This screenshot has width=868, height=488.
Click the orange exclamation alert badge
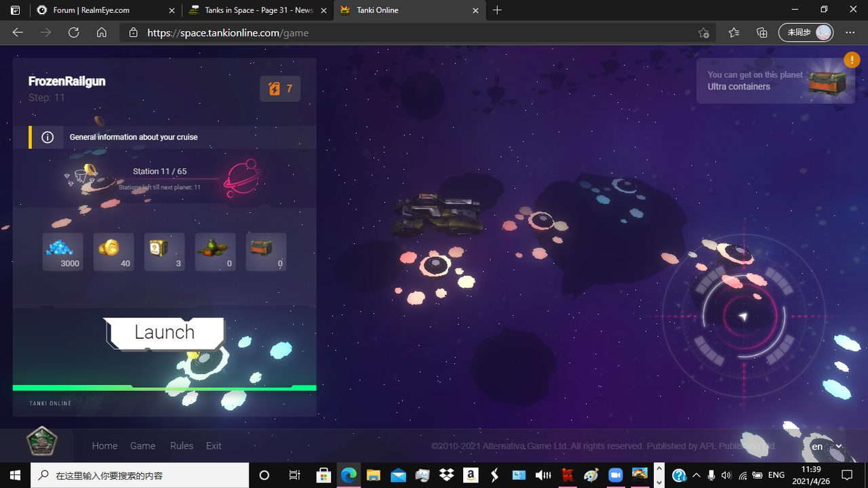point(852,59)
